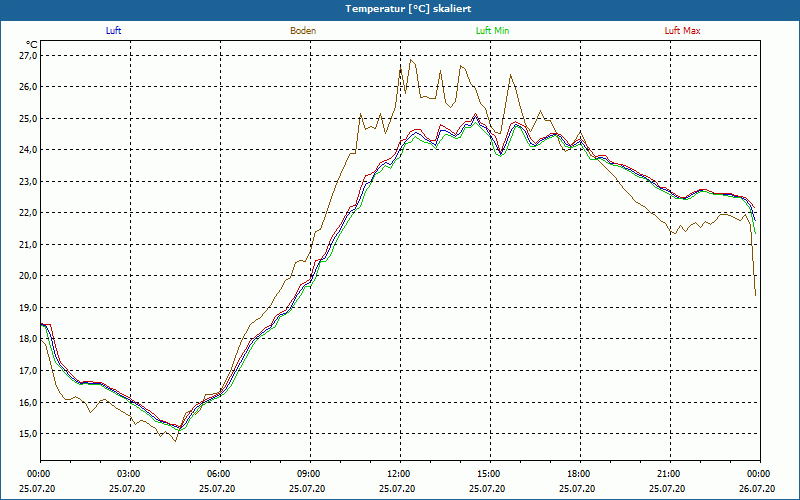Select the red 'Luft Max' legend label
The width and height of the screenshot is (800, 500).
point(682,31)
